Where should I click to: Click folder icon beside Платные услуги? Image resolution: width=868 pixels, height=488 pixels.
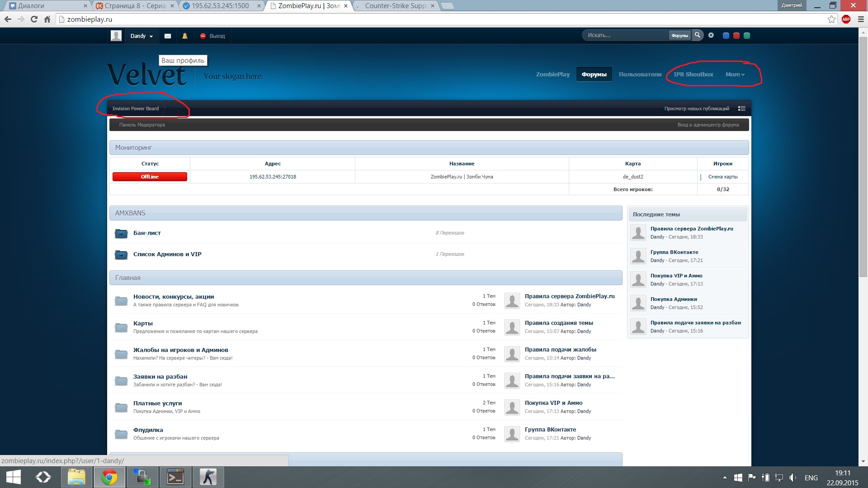[121, 407]
